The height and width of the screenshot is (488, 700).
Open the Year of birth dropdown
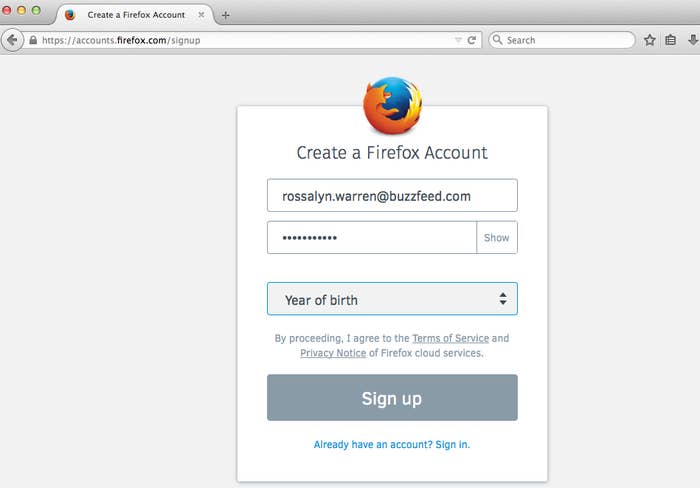[392, 299]
